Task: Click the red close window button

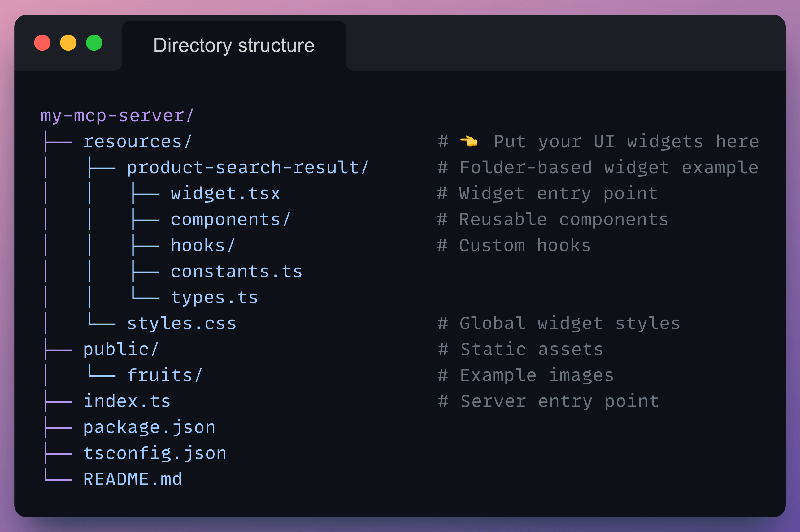Action: coord(42,43)
